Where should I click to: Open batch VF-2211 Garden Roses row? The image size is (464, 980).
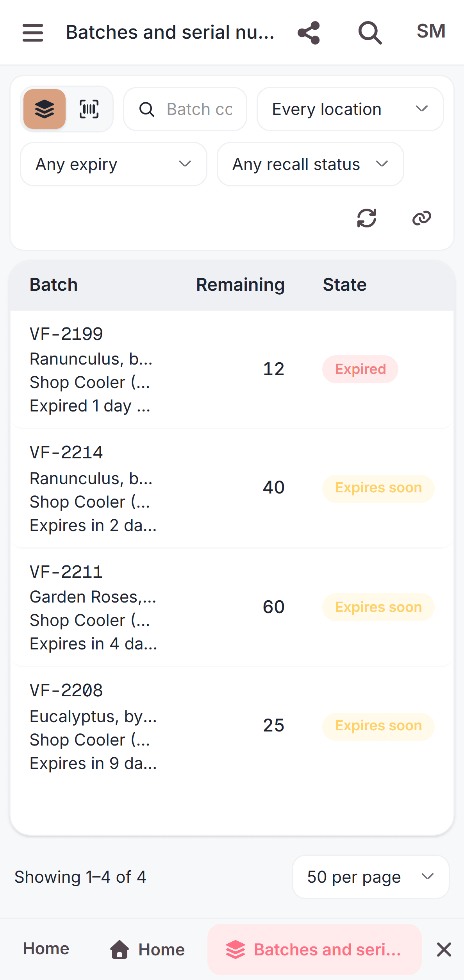232,607
